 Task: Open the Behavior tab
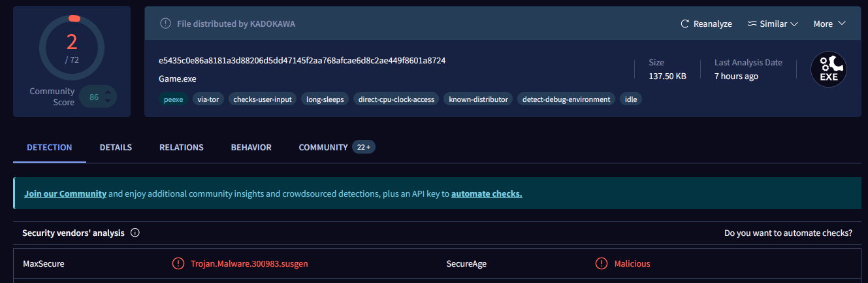click(x=251, y=148)
